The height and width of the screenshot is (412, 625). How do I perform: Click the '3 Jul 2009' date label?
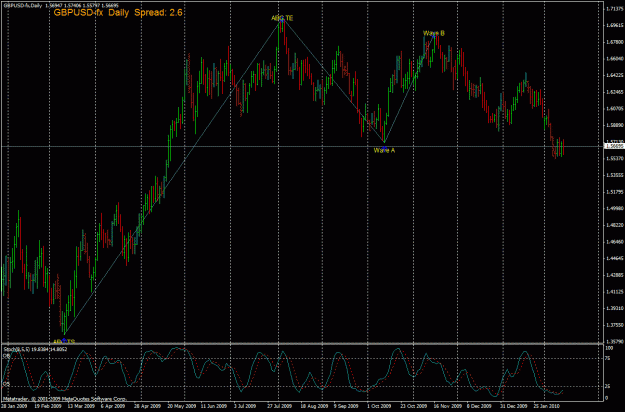pos(245,406)
